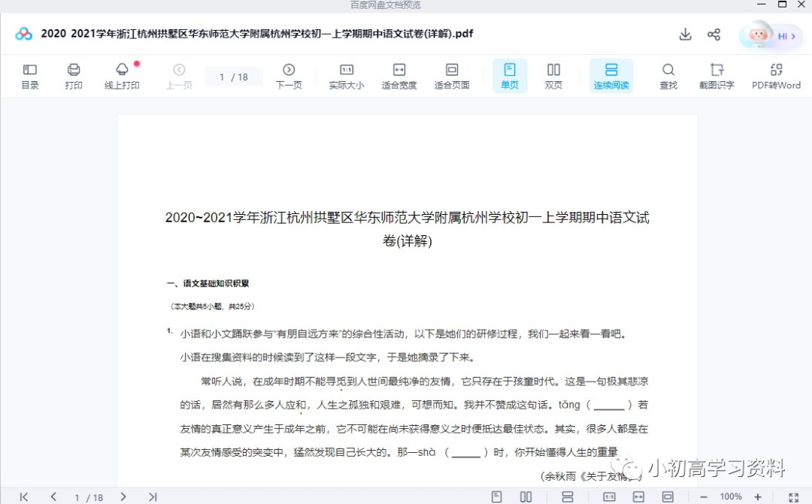Viewport: 812px width, 504px height.
Task: Jump to first page in bottom bar
Action: 24,496
